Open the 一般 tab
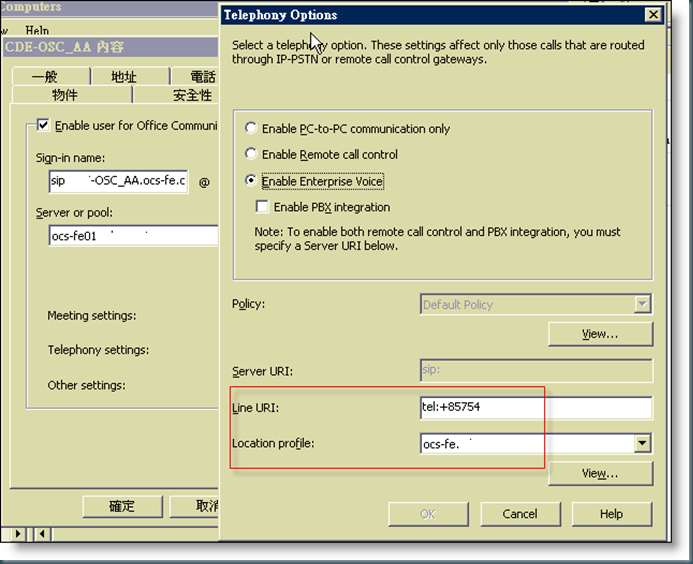Screen dimensions: 693x564 (45, 77)
